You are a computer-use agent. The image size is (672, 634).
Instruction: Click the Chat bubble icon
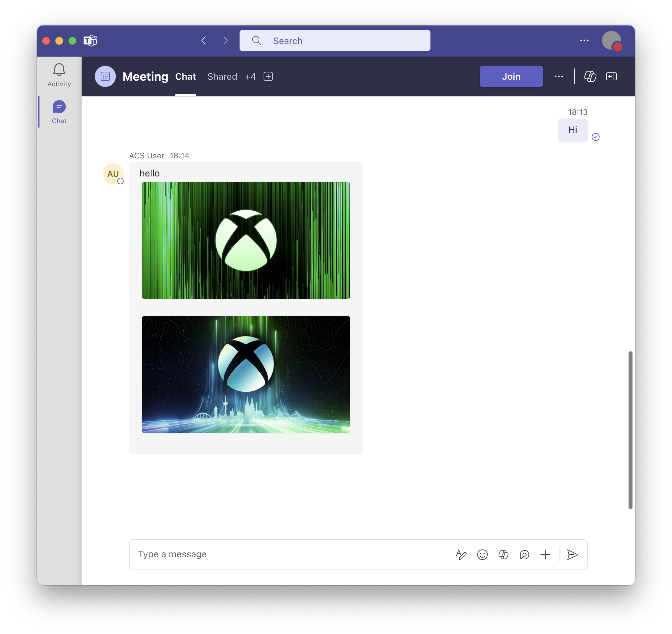(x=59, y=107)
